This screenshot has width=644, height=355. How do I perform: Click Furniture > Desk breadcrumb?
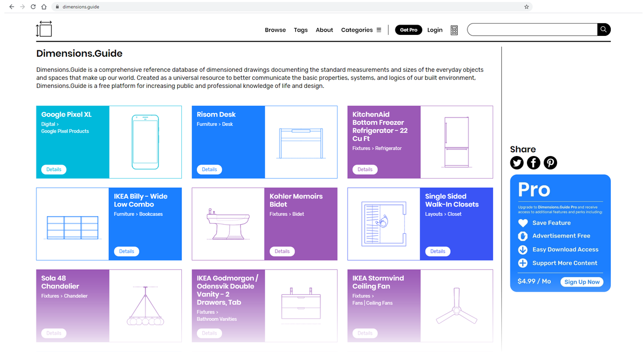[215, 124]
